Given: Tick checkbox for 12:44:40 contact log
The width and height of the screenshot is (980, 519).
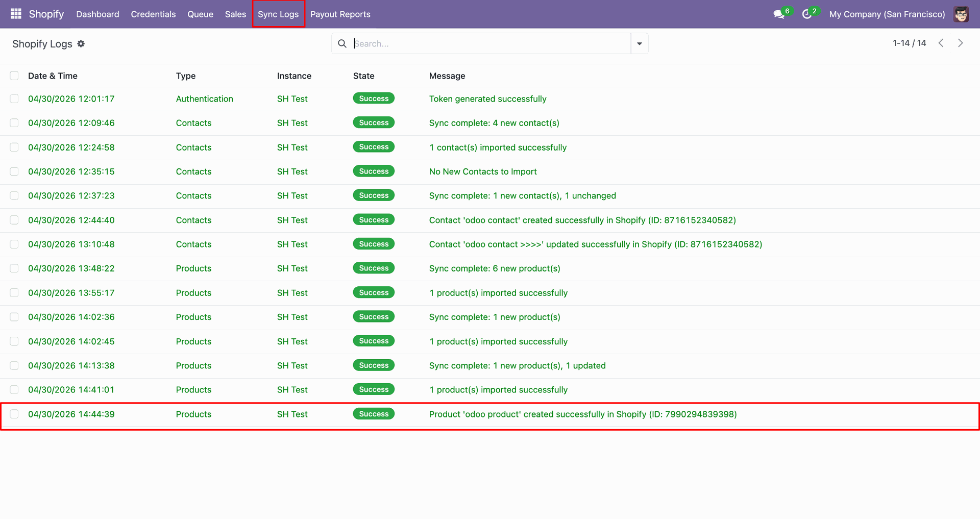Looking at the screenshot, I should pyautogui.click(x=14, y=220).
